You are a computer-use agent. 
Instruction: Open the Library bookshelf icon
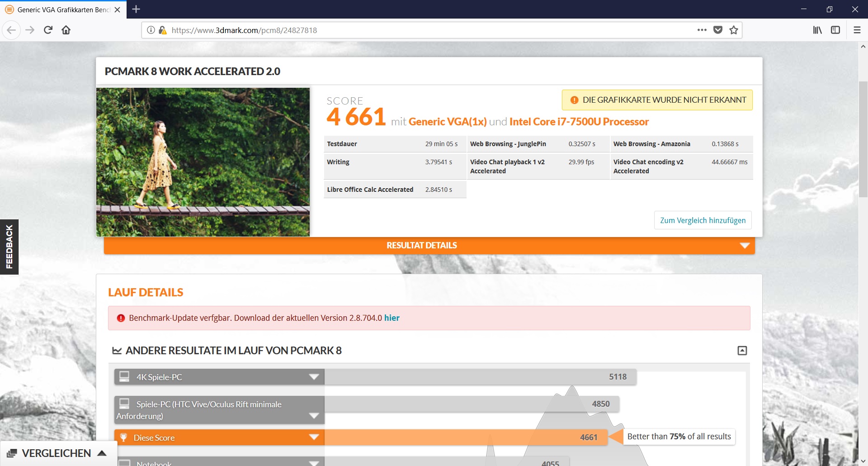817,30
